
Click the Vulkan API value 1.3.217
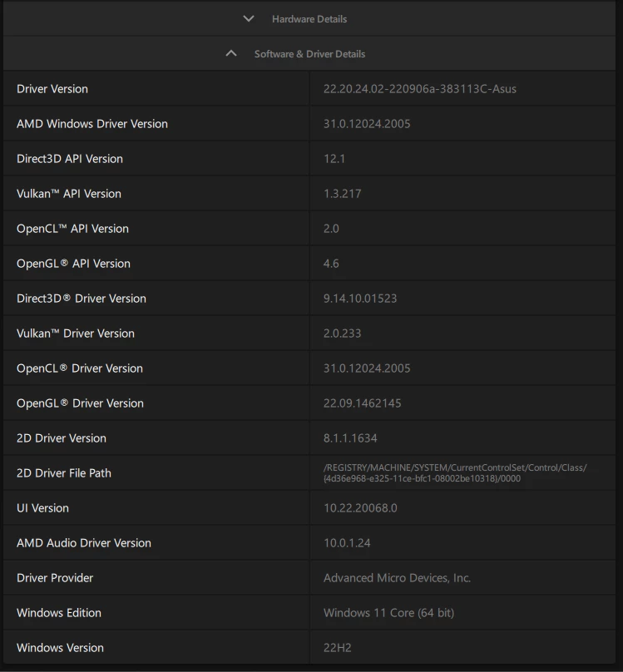point(342,194)
